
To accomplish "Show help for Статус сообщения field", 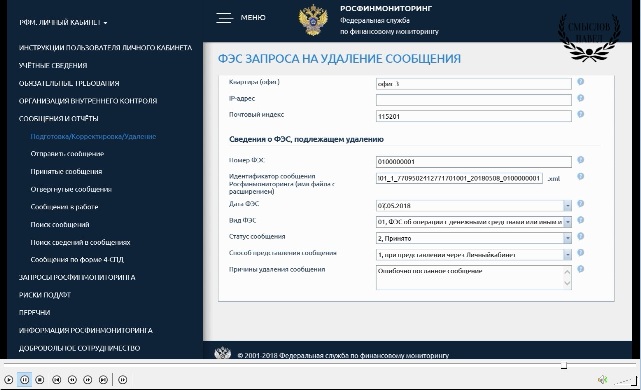I will coord(580,236).
